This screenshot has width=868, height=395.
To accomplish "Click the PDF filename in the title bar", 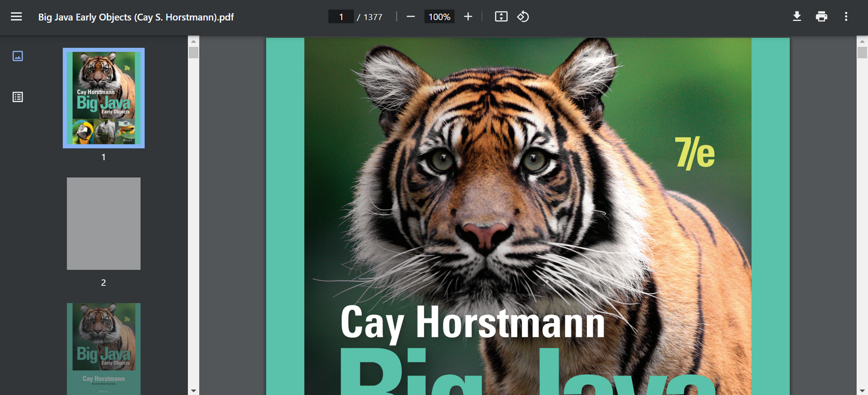I will click(137, 17).
